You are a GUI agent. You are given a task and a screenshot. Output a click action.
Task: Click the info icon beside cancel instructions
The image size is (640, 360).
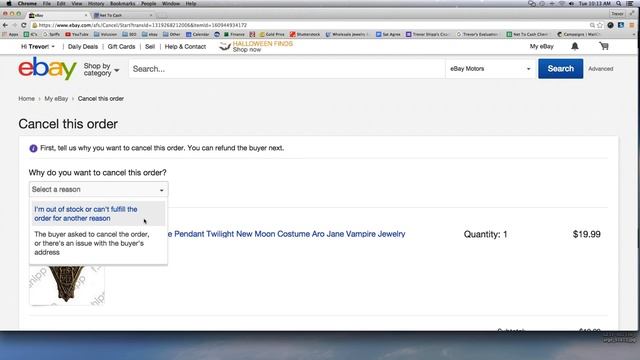33,148
